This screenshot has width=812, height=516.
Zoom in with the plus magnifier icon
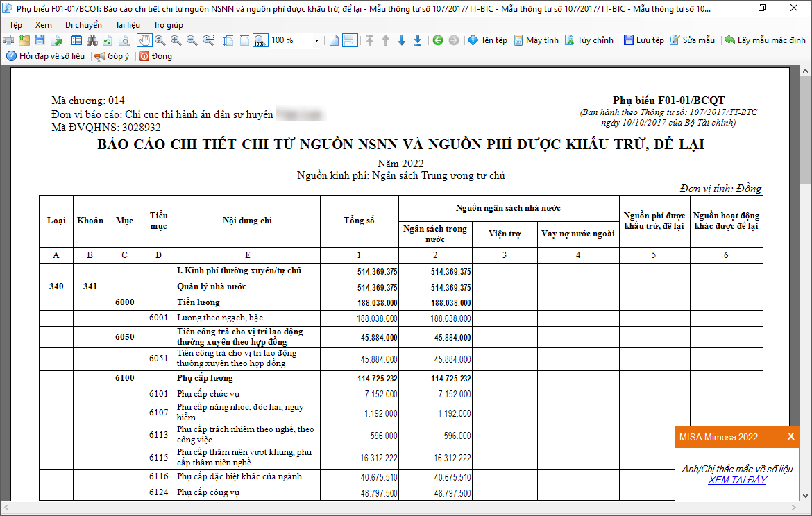tap(176, 40)
